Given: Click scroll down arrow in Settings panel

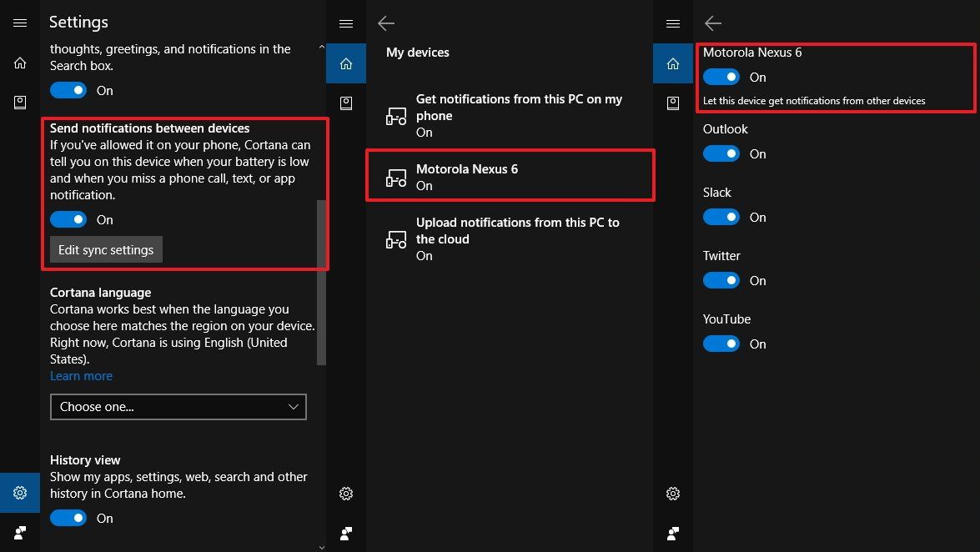Looking at the screenshot, I should [x=322, y=548].
